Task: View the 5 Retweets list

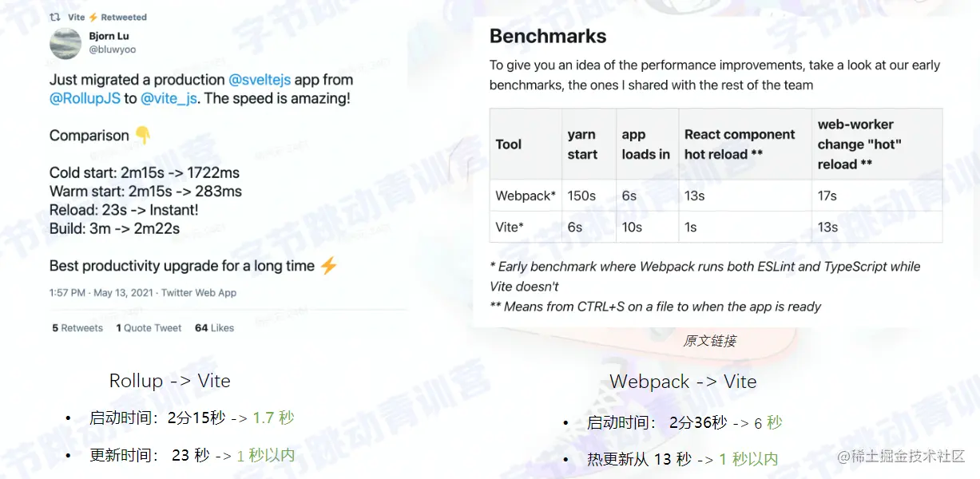Action: click(x=77, y=328)
